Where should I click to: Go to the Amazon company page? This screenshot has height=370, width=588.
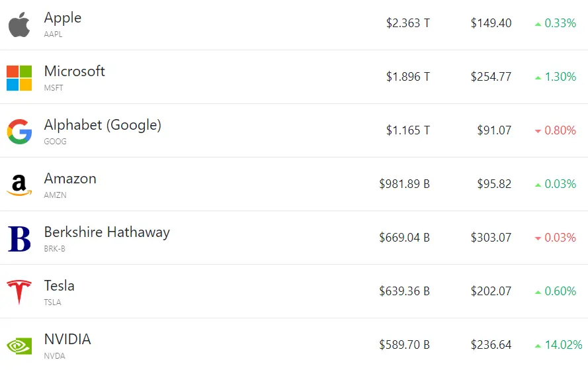[70, 178]
